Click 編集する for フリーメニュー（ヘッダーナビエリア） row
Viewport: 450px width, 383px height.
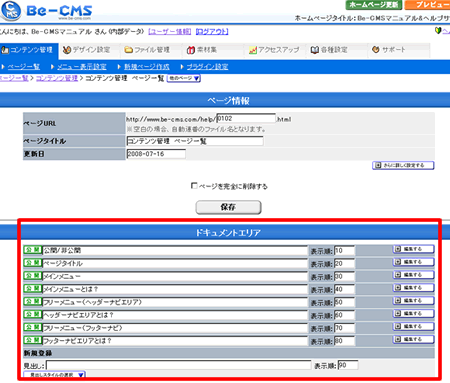tap(413, 301)
